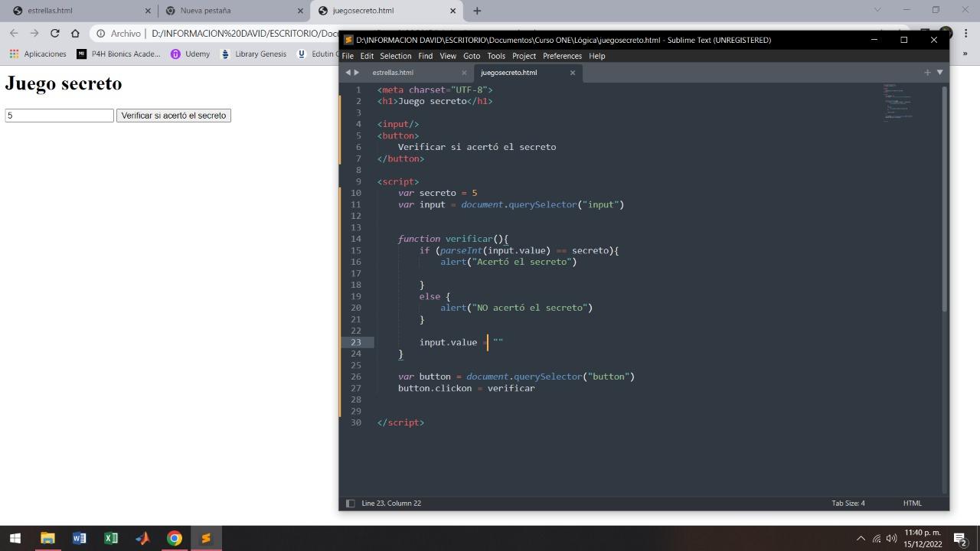Open Excel from taskbar
980x551 pixels.
pyautogui.click(x=111, y=538)
